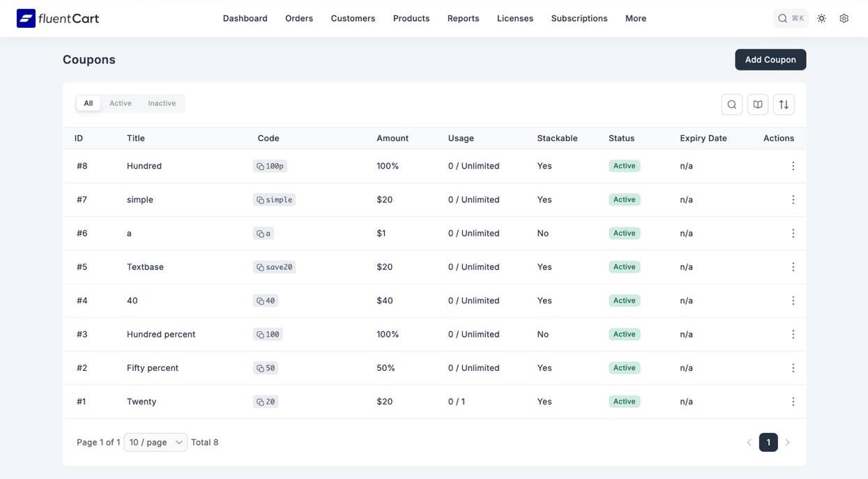Switch filter to Active coupons
This screenshot has height=479, width=868.
[120, 103]
